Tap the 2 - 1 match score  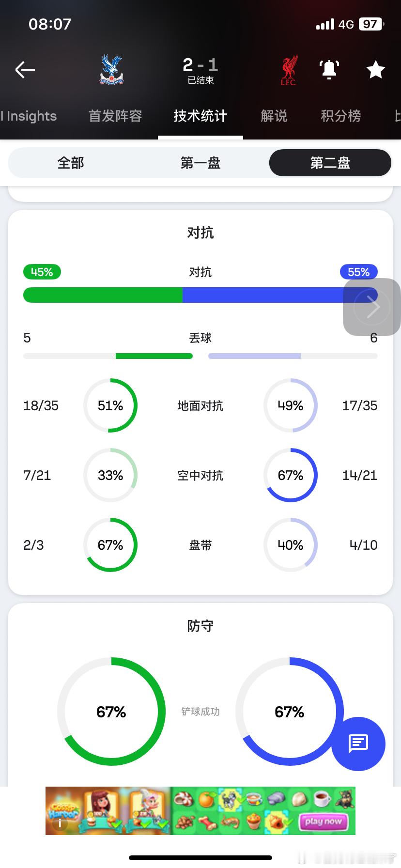(x=200, y=64)
